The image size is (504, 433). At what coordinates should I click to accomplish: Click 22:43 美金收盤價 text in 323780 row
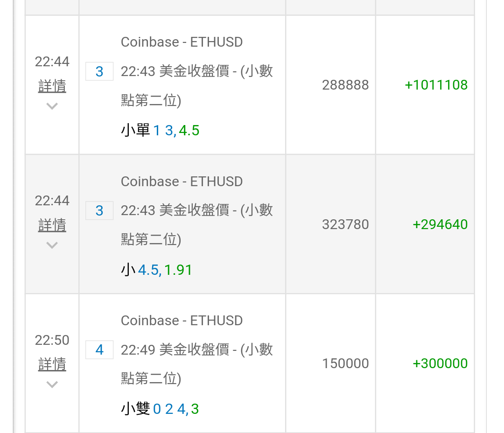coord(197,225)
